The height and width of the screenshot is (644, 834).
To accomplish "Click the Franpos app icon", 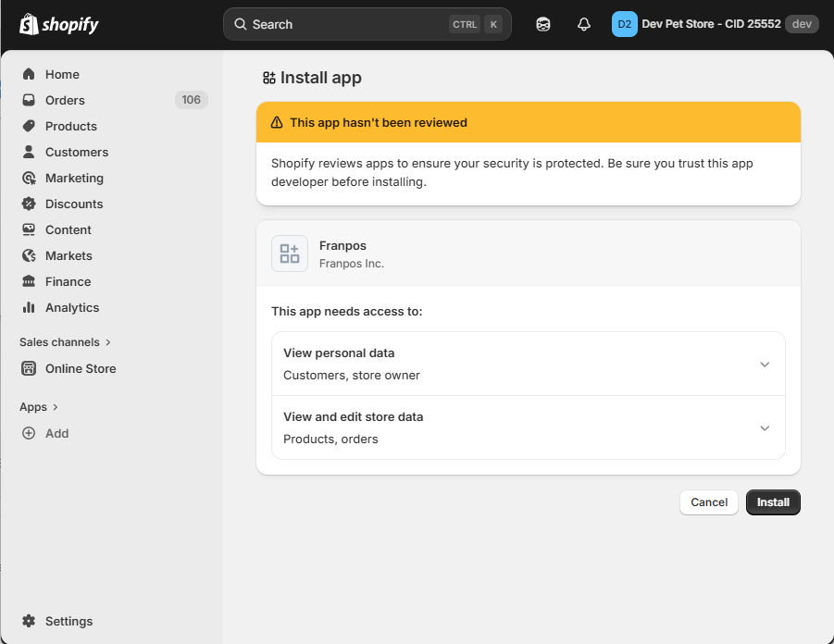I will [x=290, y=254].
